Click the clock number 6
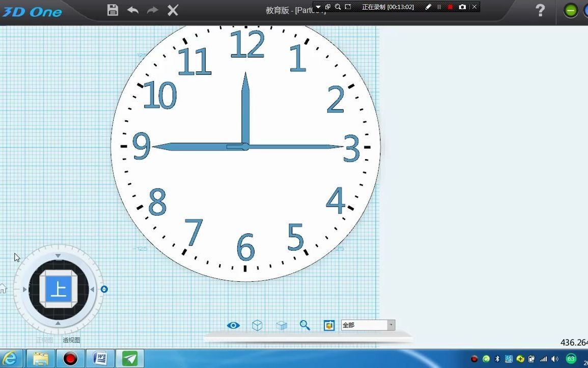588x368 pixels. pyautogui.click(x=246, y=247)
